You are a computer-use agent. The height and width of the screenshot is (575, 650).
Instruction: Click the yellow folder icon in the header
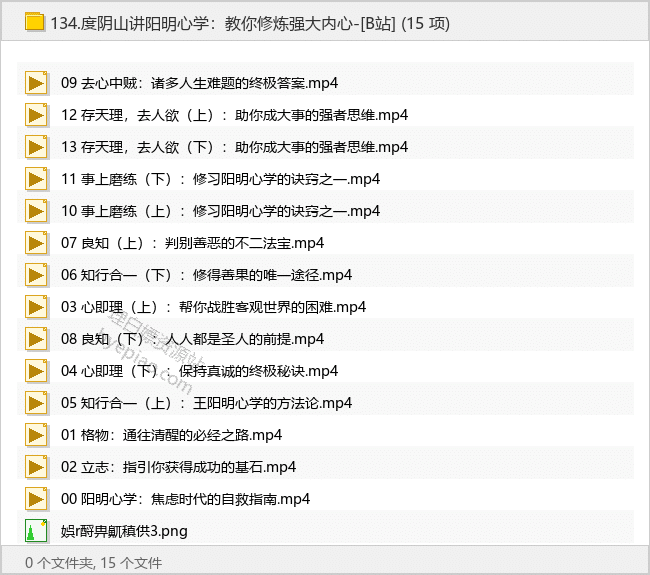pos(34,22)
